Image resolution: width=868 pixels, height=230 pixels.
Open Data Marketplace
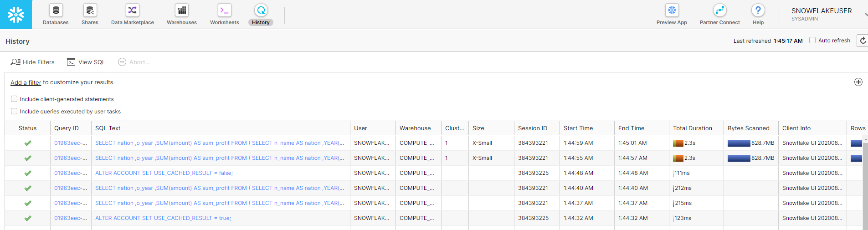tap(132, 14)
